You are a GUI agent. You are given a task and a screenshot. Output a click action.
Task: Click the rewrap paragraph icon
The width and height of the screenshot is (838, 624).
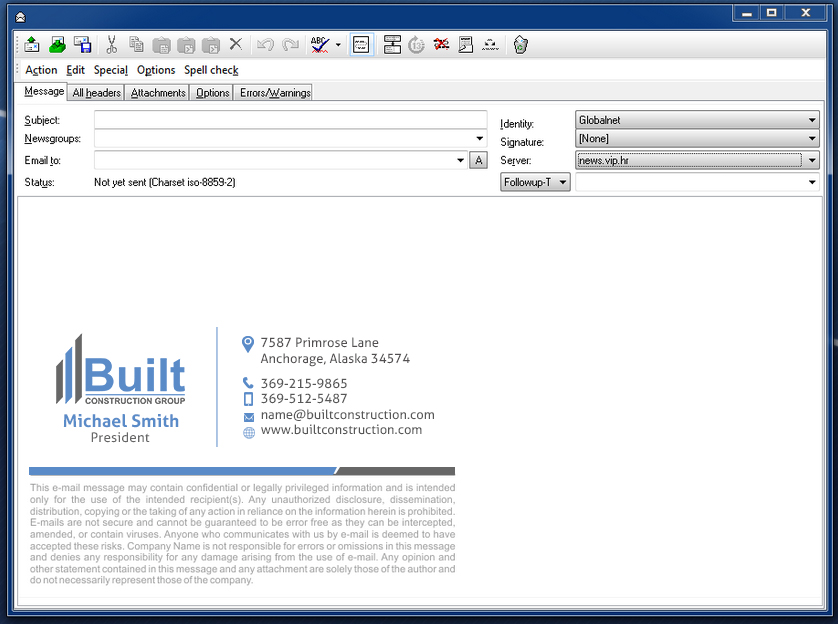392,45
